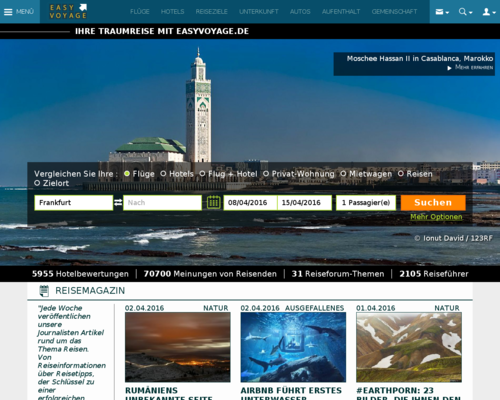This screenshot has height=400, width=500.
Task: Open the UNTERKUNFT menu
Action: [x=259, y=12]
